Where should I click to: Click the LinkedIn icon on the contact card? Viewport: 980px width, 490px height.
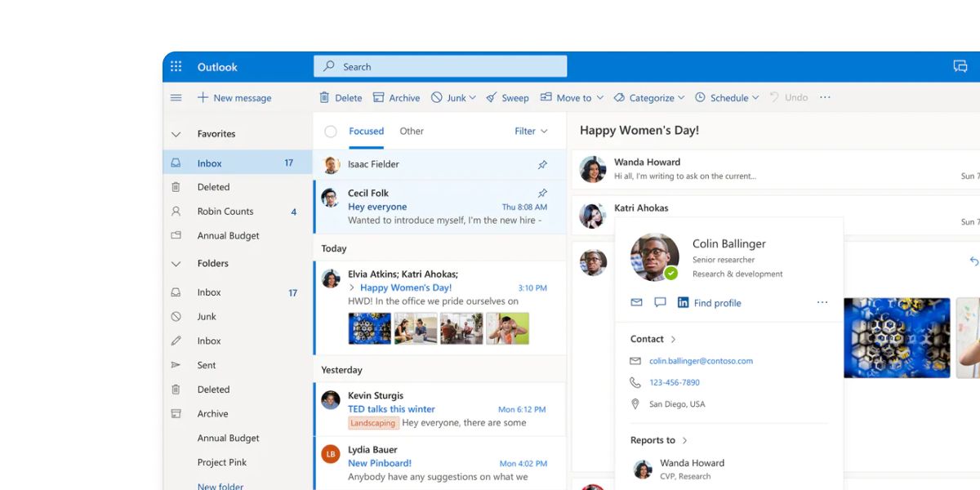(684, 302)
